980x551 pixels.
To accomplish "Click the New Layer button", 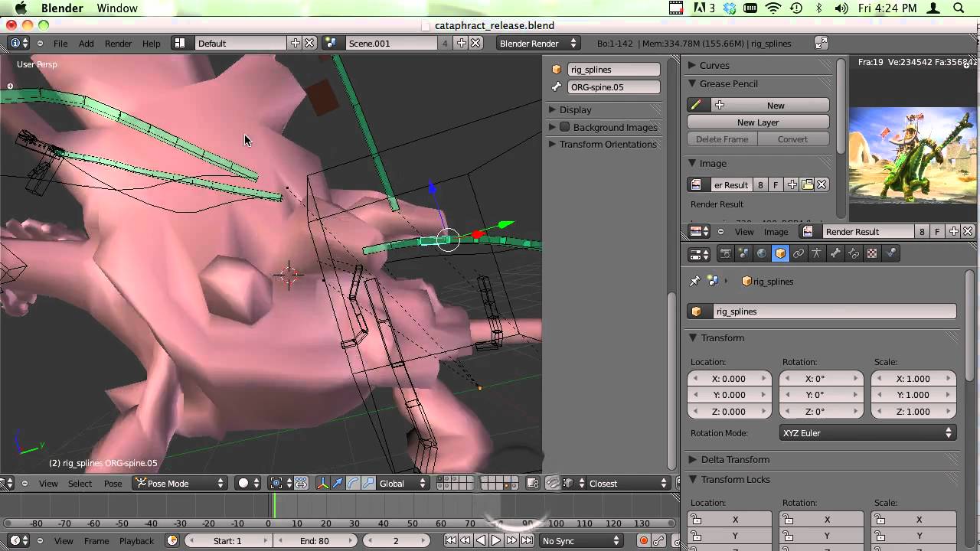I will coord(758,122).
